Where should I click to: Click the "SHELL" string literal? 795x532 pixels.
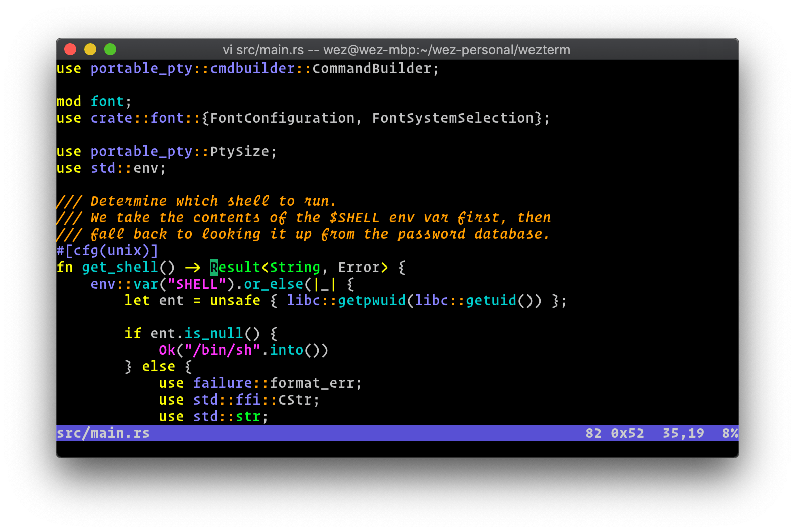197,284
